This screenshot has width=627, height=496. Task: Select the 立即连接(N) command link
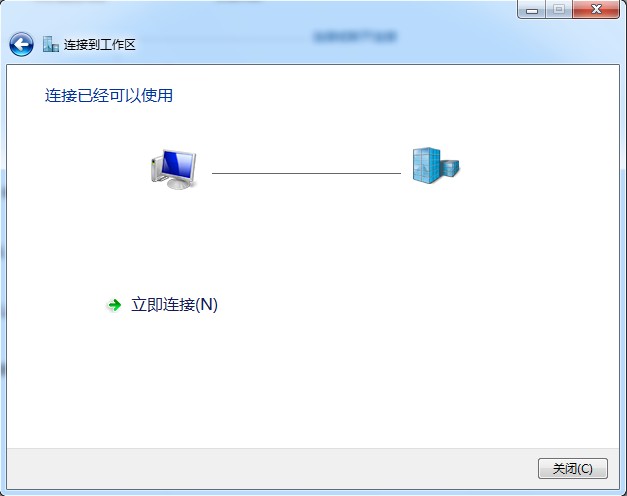(x=163, y=305)
